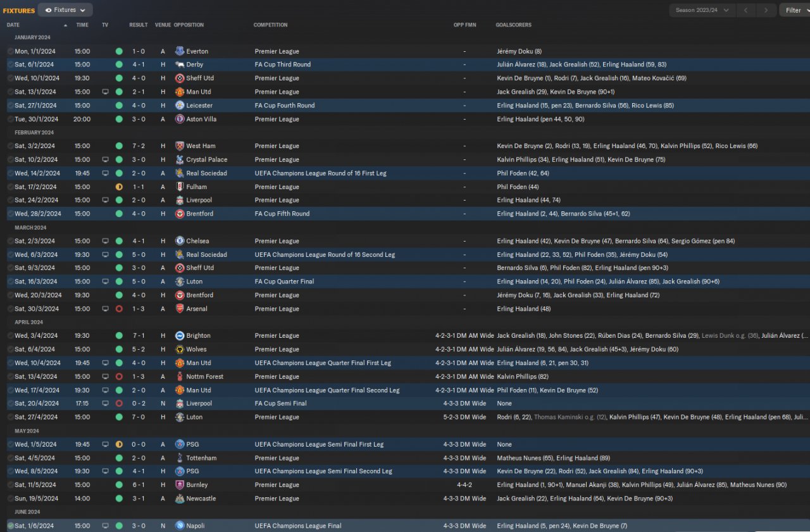
Task: Sort by the COMPETITION column header
Action: pos(270,25)
